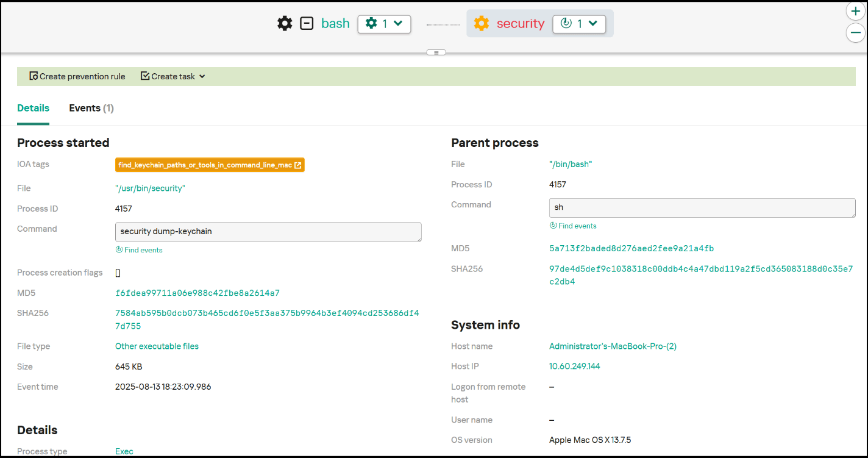Click the zoom out control on the graph
The width and height of the screenshot is (868, 458).
point(855,33)
